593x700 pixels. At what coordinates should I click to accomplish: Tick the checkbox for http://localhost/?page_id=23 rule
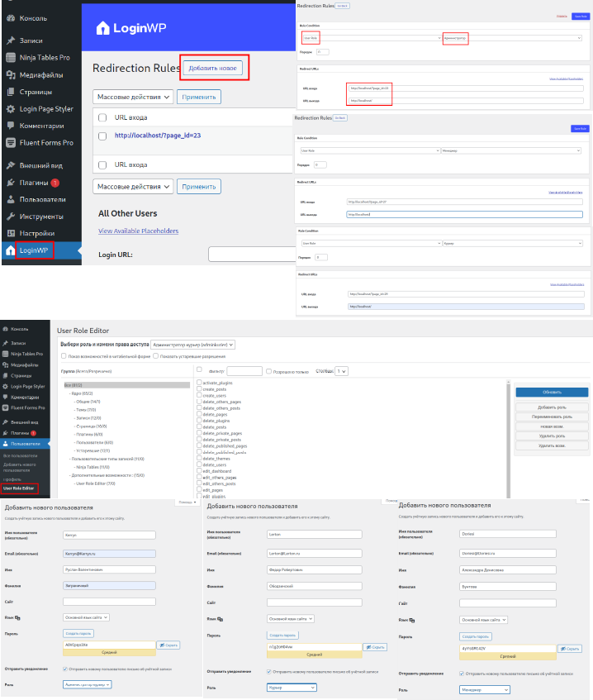(102, 136)
